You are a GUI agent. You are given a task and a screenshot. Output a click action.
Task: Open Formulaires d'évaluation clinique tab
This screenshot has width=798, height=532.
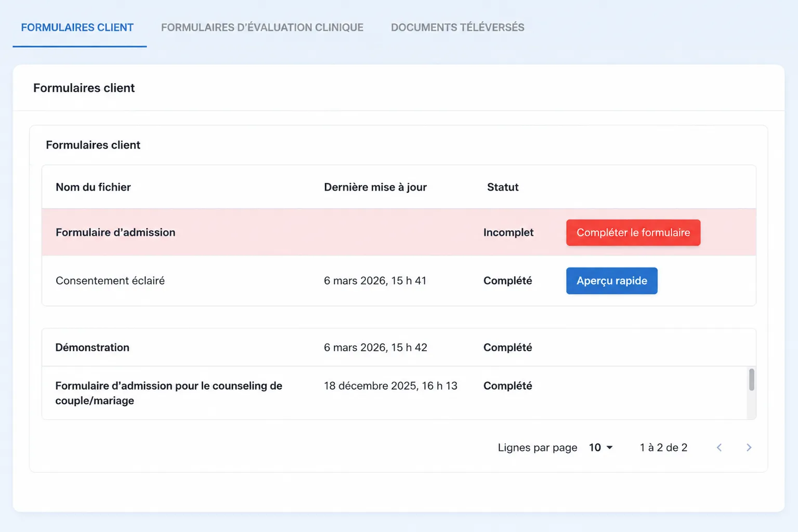pos(262,28)
